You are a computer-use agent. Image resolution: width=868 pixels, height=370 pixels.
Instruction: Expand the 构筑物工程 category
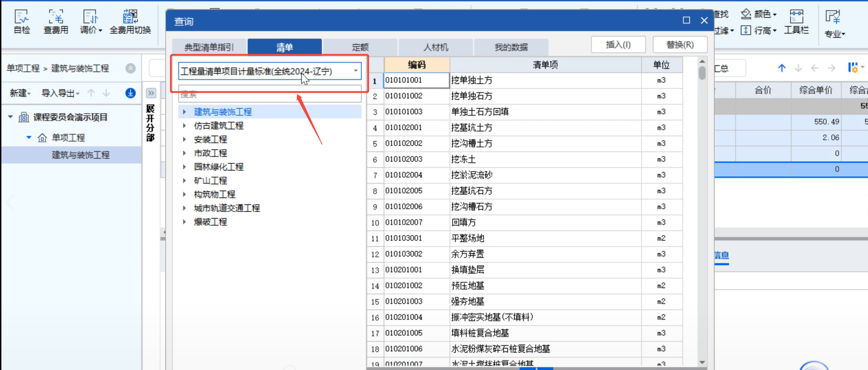184,194
